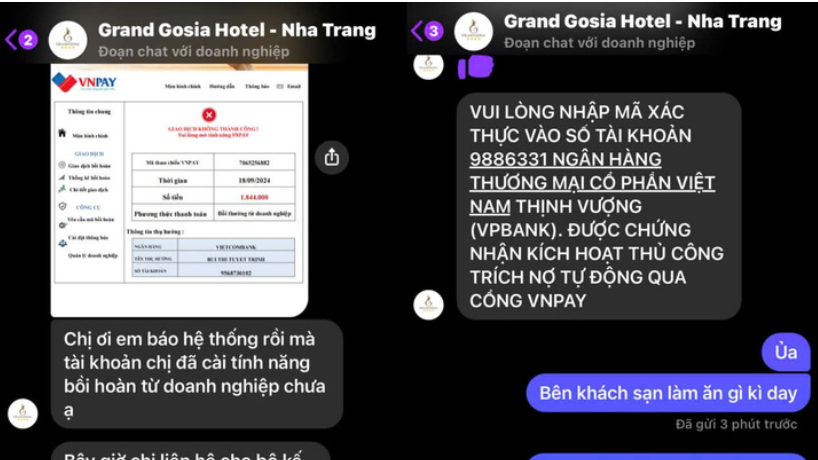
Task: Tap sender avatar beside 'Chị ơi' message
Action: coord(22,413)
